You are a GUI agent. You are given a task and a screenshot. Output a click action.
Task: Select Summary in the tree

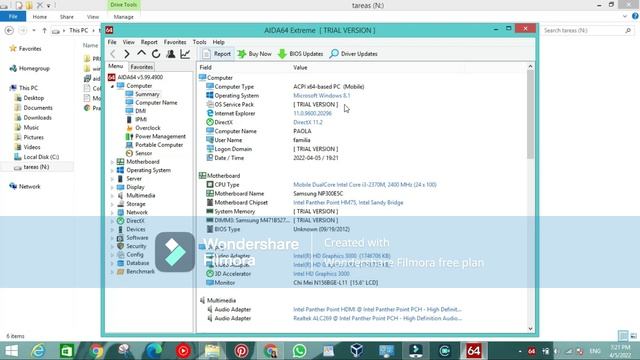pos(147,94)
